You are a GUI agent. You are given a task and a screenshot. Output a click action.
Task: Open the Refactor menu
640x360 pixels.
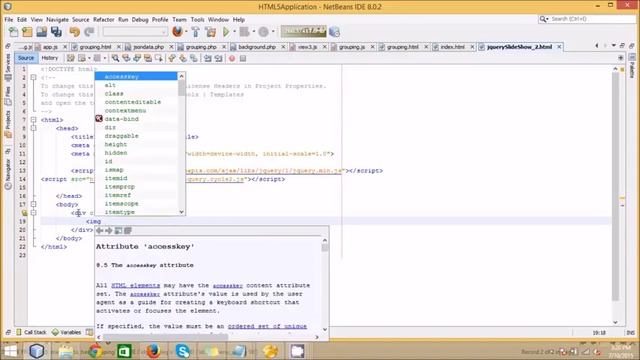[104, 19]
